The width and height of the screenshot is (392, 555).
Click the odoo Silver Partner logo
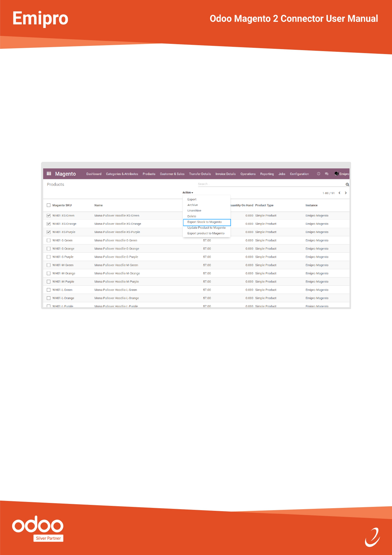click(38, 529)
